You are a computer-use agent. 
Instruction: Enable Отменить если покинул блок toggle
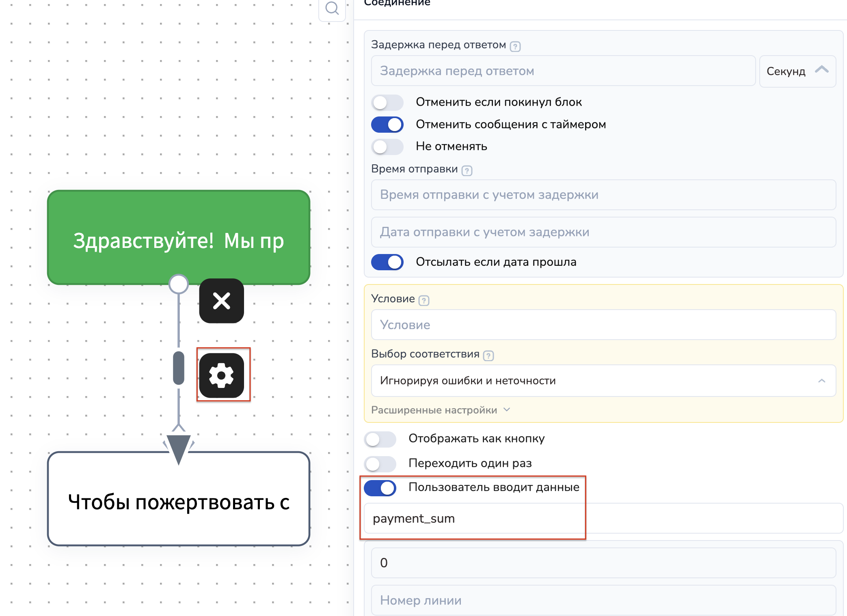pyautogui.click(x=387, y=102)
